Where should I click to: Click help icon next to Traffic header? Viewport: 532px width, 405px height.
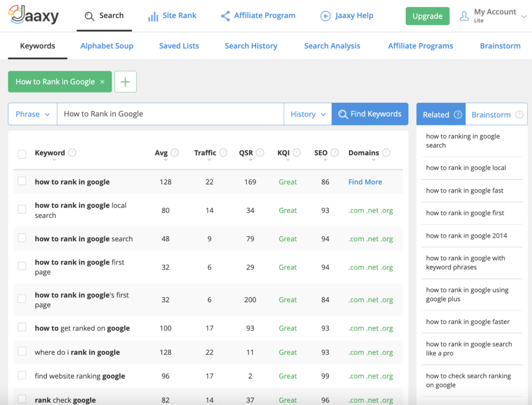(x=223, y=153)
